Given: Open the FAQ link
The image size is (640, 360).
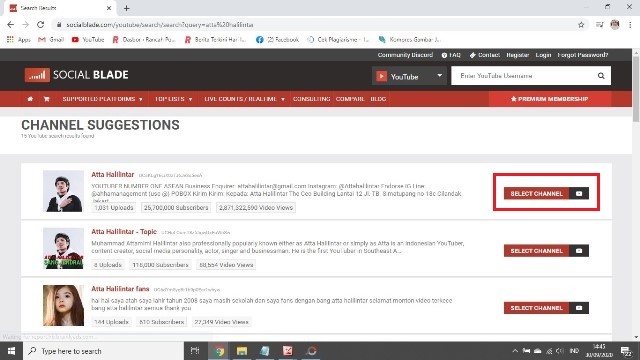Looking at the screenshot, I should point(451,55).
